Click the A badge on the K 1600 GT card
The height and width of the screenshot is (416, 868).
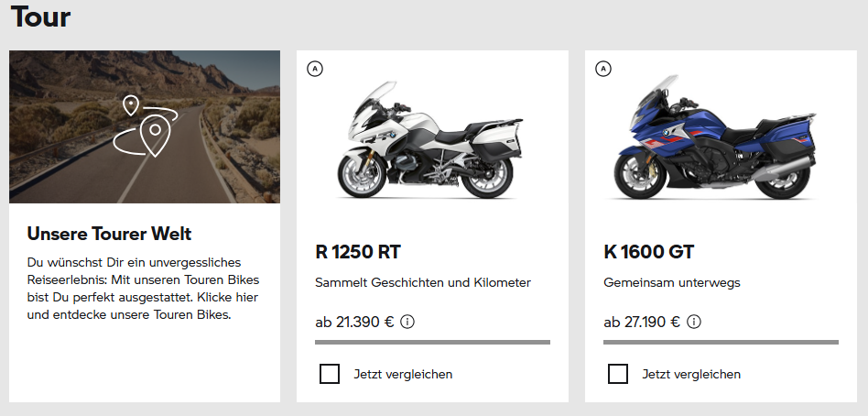(x=602, y=68)
